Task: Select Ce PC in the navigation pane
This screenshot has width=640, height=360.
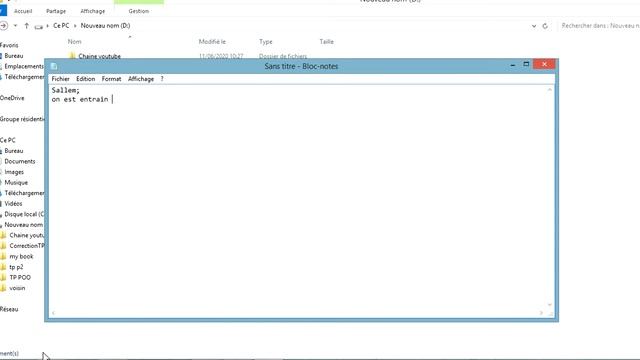Action: tap(8, 140)
